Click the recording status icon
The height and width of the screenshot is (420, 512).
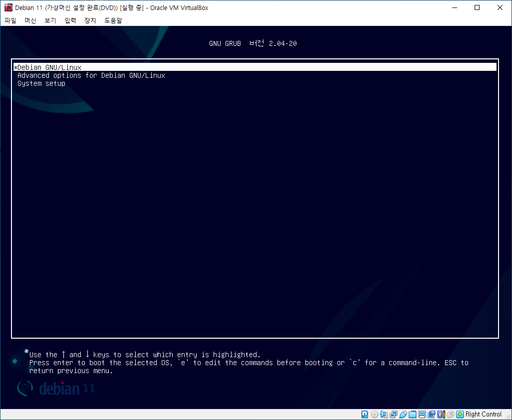pos(431,415)
